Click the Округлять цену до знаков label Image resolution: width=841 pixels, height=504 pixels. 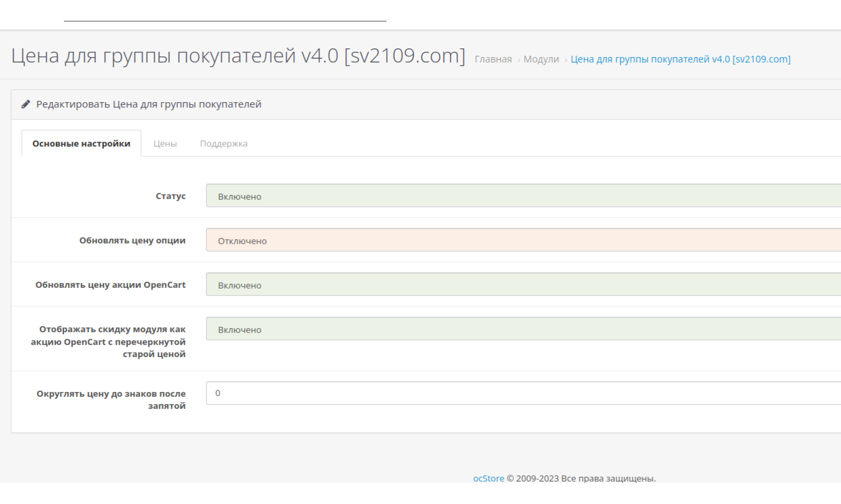[111, 400]
